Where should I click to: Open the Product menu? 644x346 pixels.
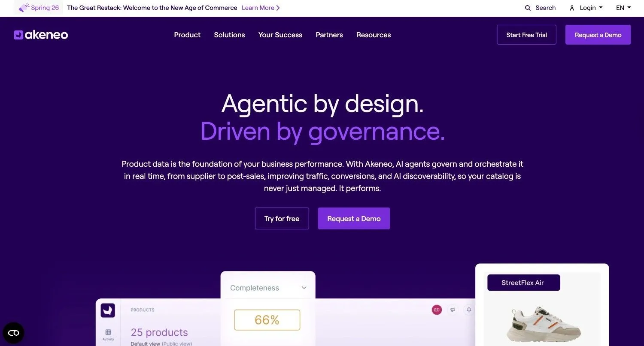(x=187, y=35)
